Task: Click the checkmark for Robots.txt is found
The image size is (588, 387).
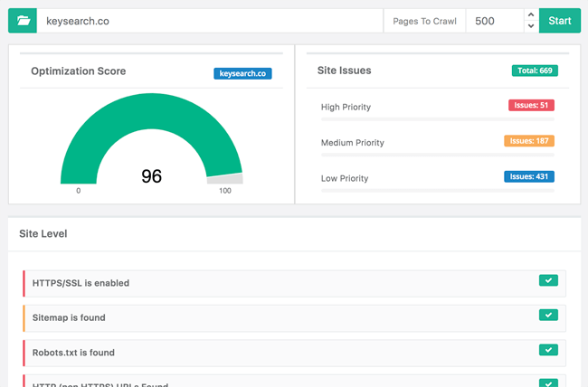Action: pyautogui.click(x=548, y=350)
